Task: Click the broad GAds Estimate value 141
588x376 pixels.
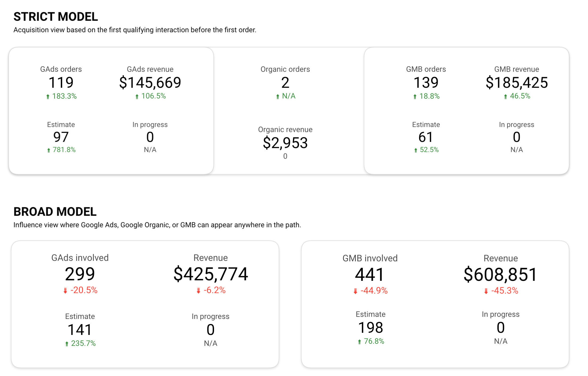Action: coord(80,330)
